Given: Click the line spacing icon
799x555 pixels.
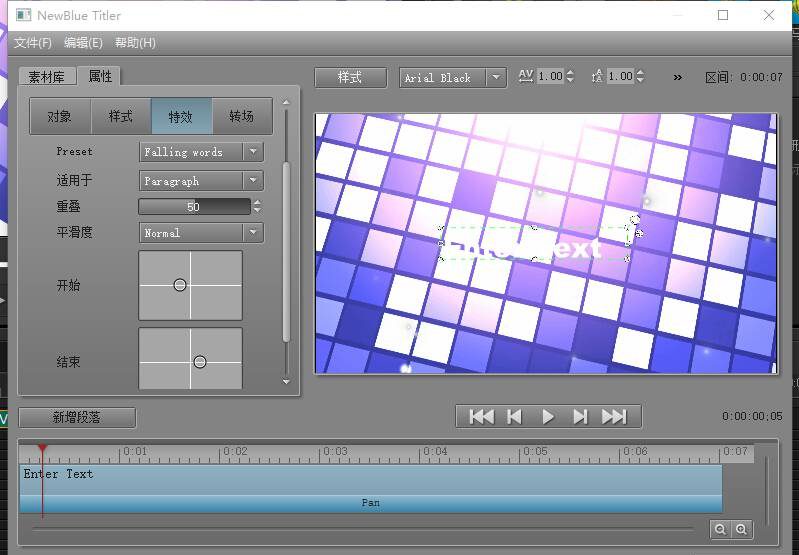Looking at the screenshot, I should pyautogui.click(x=597, y=76).
